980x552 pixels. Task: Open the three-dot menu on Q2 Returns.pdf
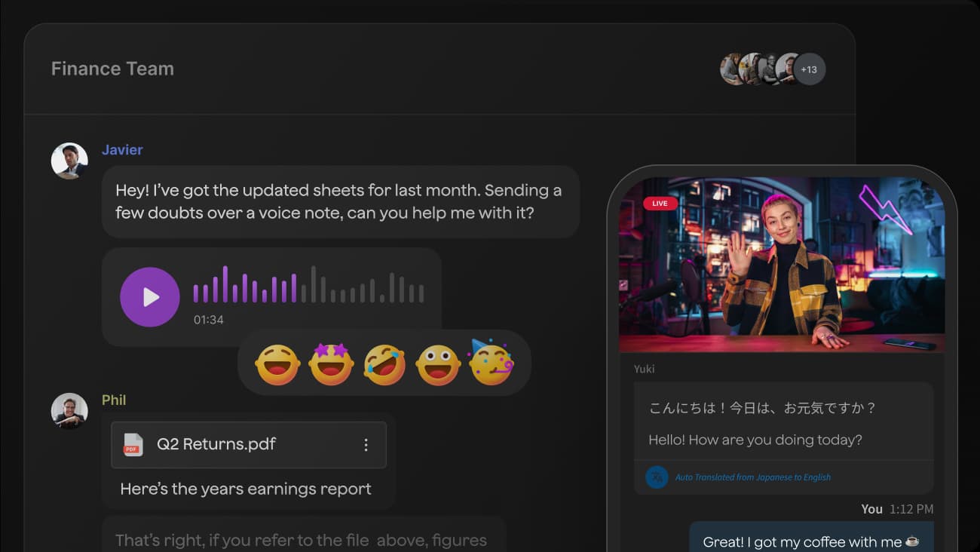pos(366,445)
